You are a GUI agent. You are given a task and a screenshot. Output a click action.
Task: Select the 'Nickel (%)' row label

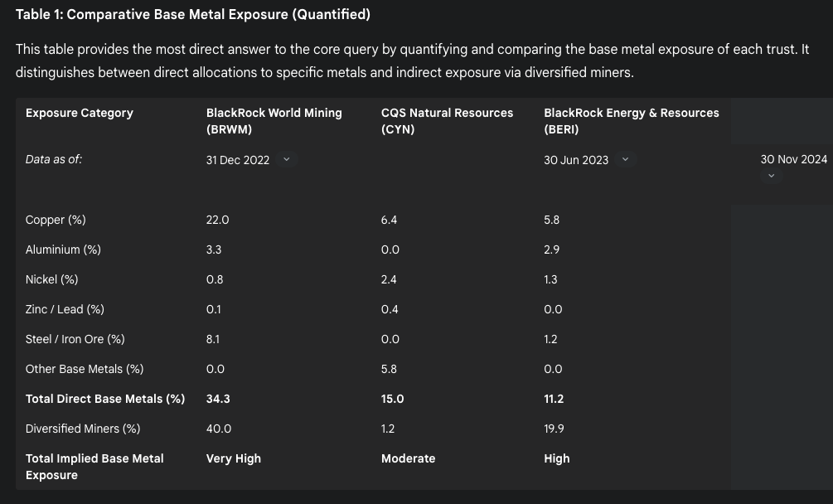(51, 279)
